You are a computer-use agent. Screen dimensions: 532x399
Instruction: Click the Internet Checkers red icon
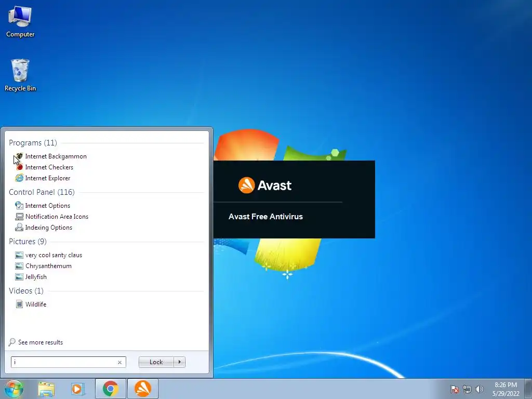(x=19, y=167)
